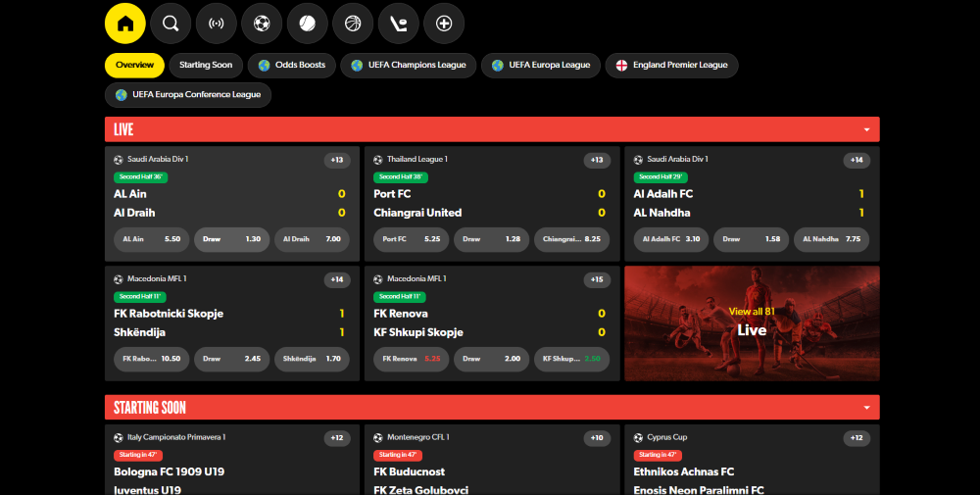Bet on Al Adalh FC at 3.10
This screenshot has height=495, width=980.
click(671, 239)
